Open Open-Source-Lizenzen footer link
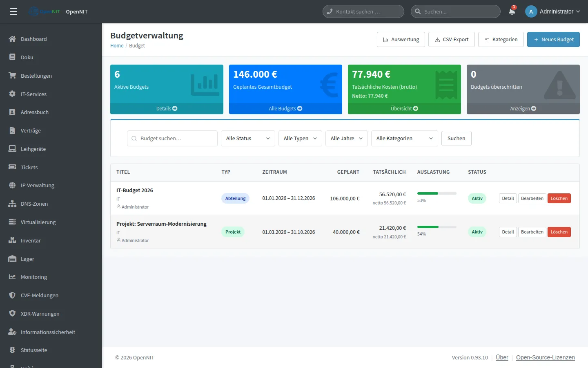 tap(545, 357)
